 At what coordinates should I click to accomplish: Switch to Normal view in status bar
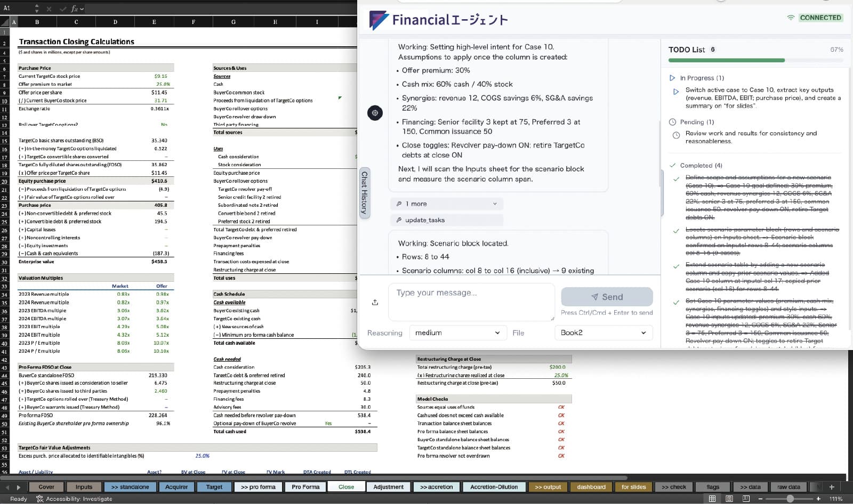click(712, 499)
